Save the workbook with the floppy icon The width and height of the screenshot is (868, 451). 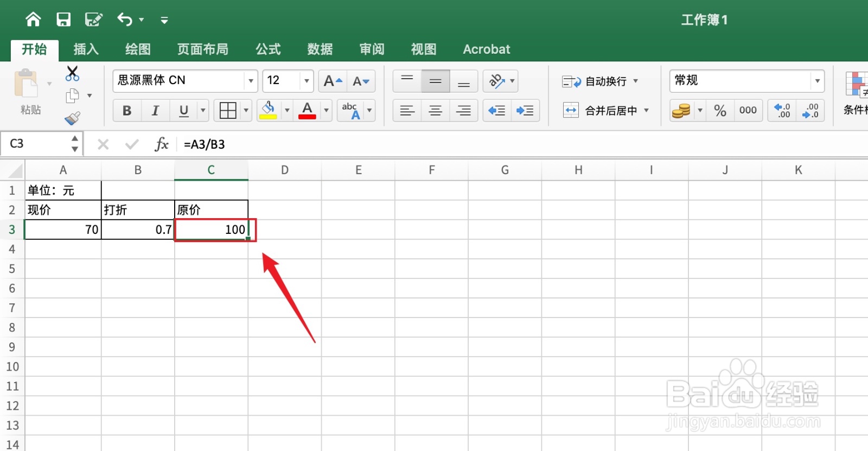[63, 20]
